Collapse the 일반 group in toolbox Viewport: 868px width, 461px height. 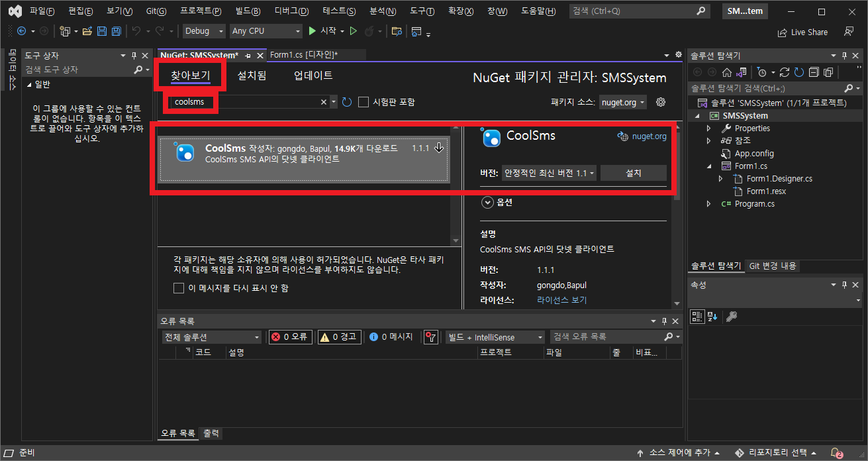[x=29, y=85]
